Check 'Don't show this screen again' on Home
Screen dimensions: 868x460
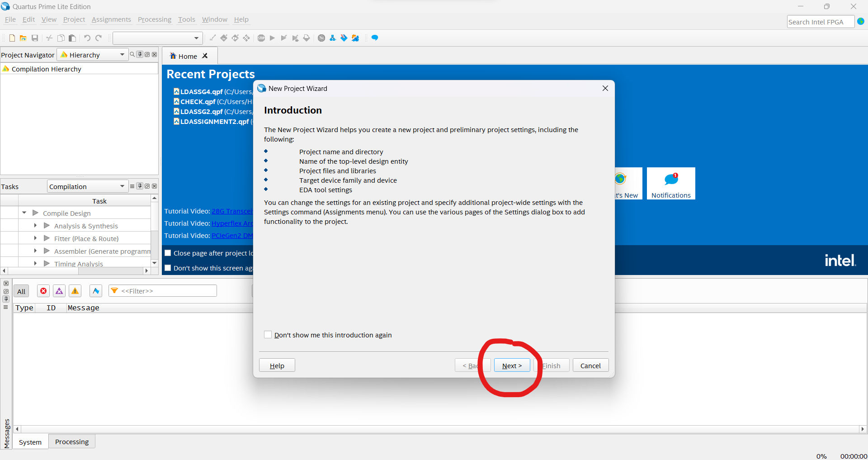(168, 268)
